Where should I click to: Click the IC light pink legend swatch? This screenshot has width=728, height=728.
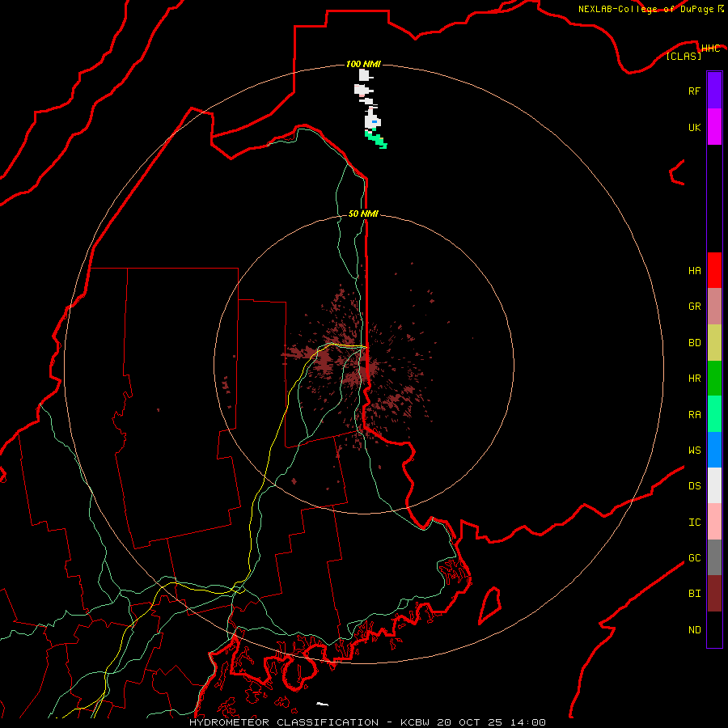[714, 522]
